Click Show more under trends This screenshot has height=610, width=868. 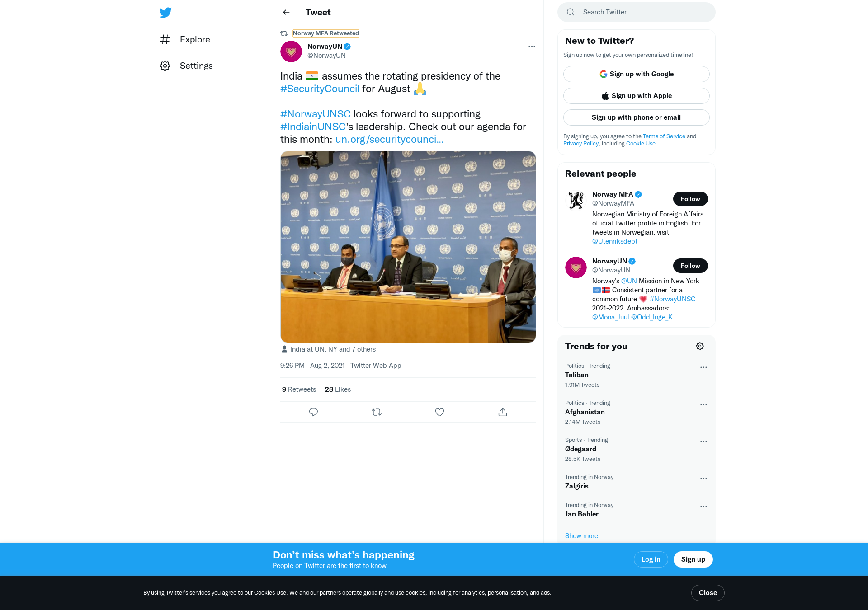[581, 536]
